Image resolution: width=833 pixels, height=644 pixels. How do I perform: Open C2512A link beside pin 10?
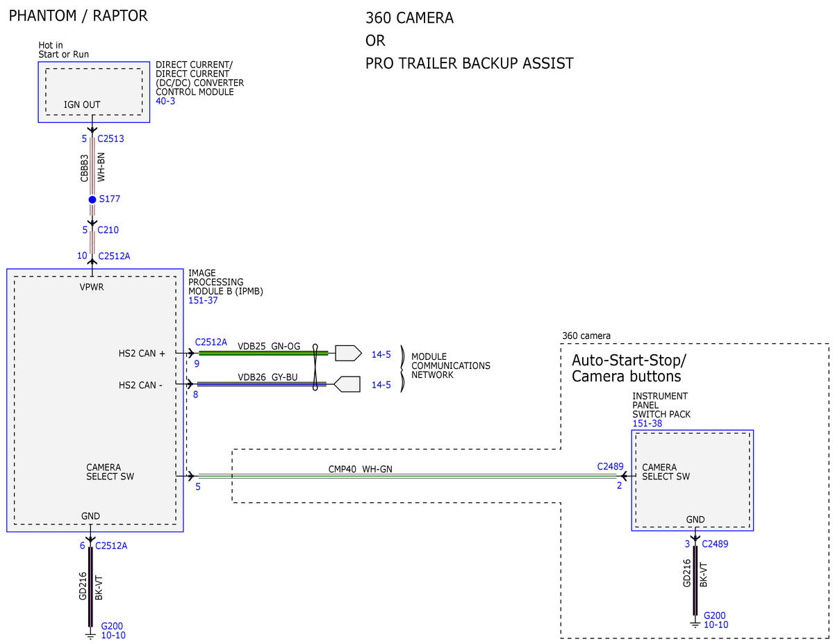[x=114, y=256]
